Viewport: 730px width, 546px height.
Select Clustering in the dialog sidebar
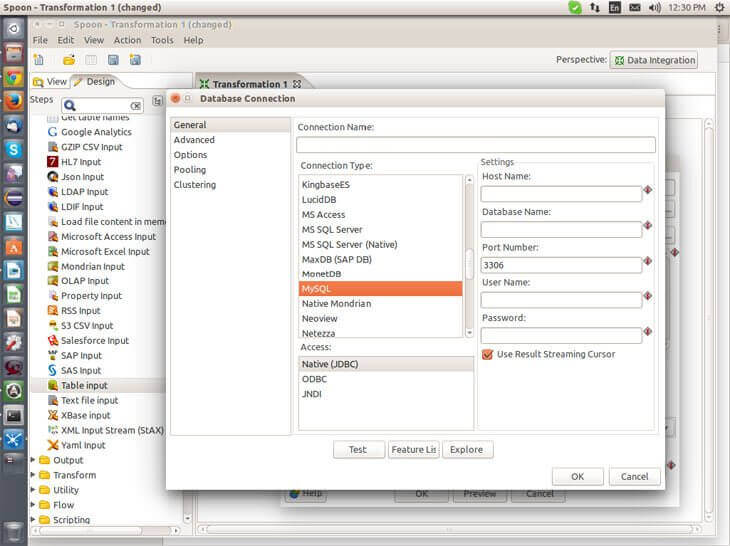(x=195, y=184)
